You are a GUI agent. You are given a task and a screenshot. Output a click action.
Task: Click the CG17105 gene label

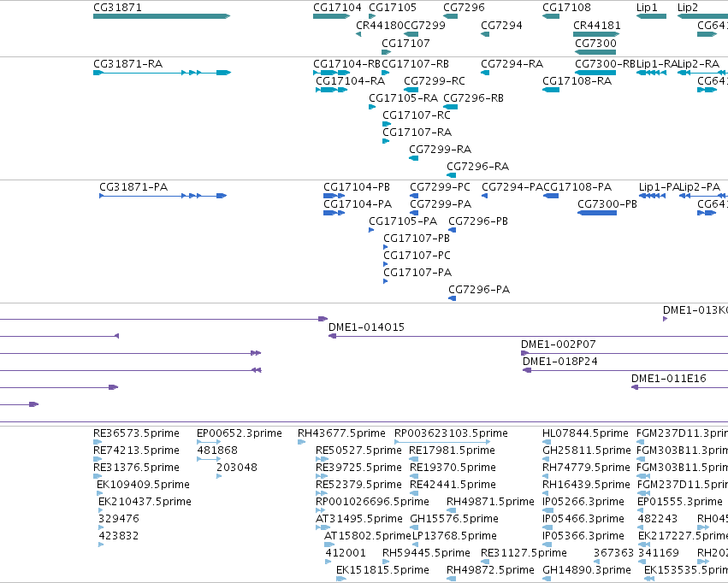393,8
